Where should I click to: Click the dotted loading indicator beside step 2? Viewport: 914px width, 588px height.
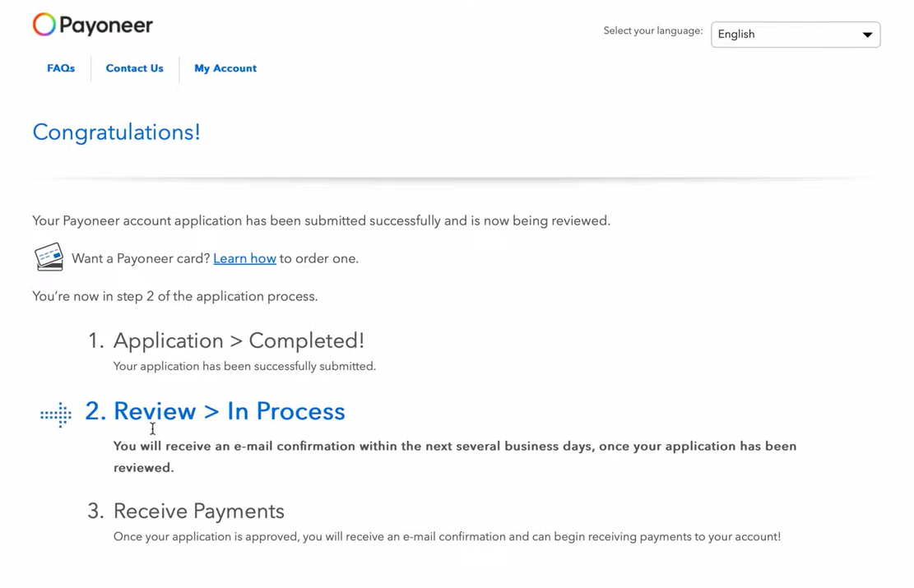coord(55,414)
